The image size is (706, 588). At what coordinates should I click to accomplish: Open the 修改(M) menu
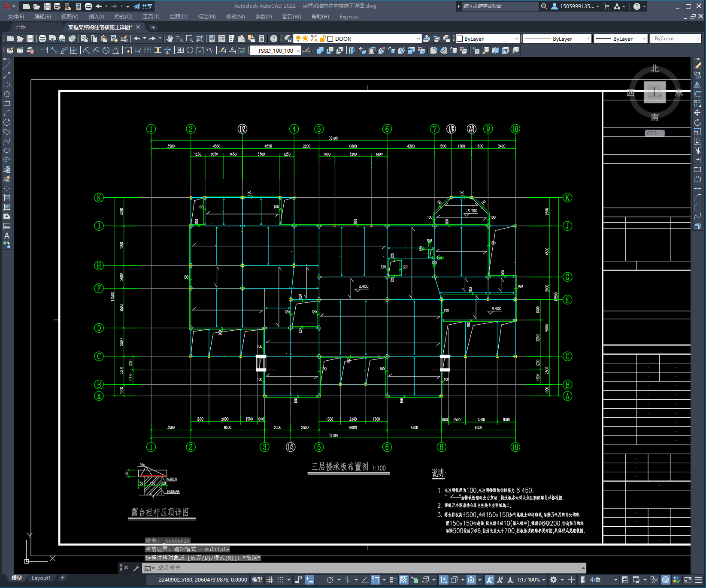click(235, 17)
